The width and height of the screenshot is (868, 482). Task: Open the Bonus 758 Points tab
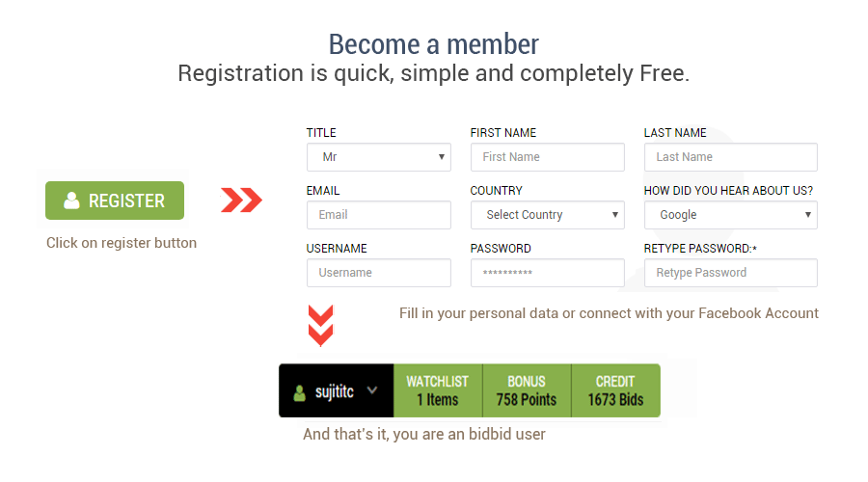[x=527, y=390]
